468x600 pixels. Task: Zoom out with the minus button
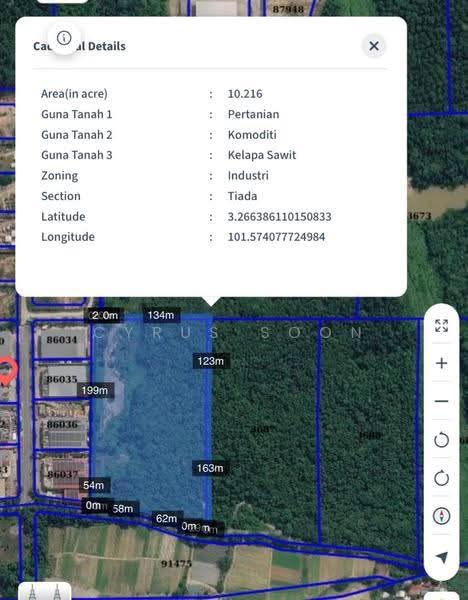click(x=441, y=401)
